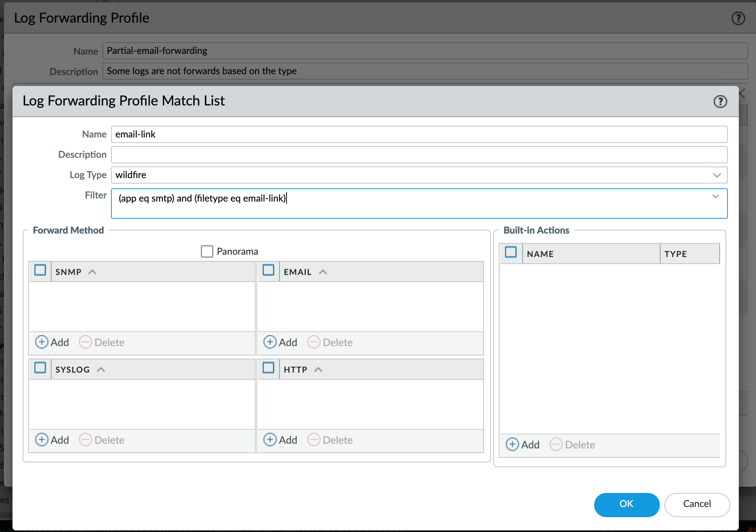Check the SNMP select-all checkbox
The width and height of the screenshot is (756, 532).
pos(40,270)
